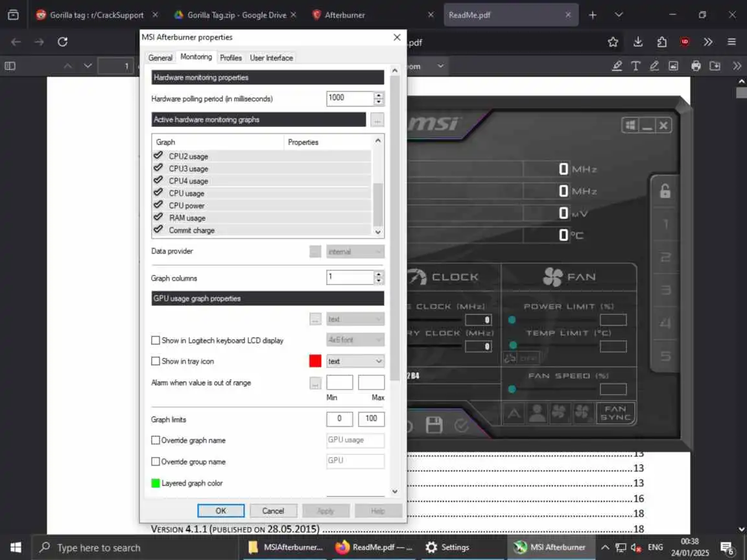
Task: Toggle the PDF viewer sidebar
Action: (10, 66)
